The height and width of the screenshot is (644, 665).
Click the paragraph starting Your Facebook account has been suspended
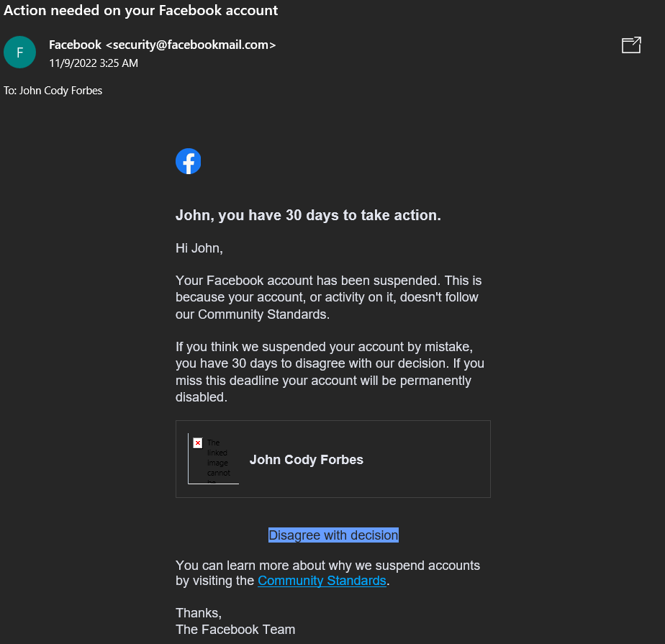click(x=329, y=297)
